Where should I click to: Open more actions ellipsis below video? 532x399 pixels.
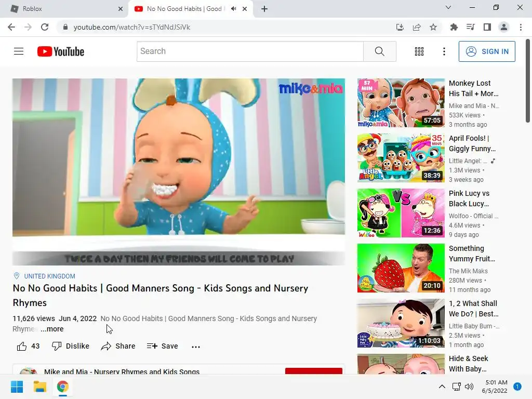[196, 347]
